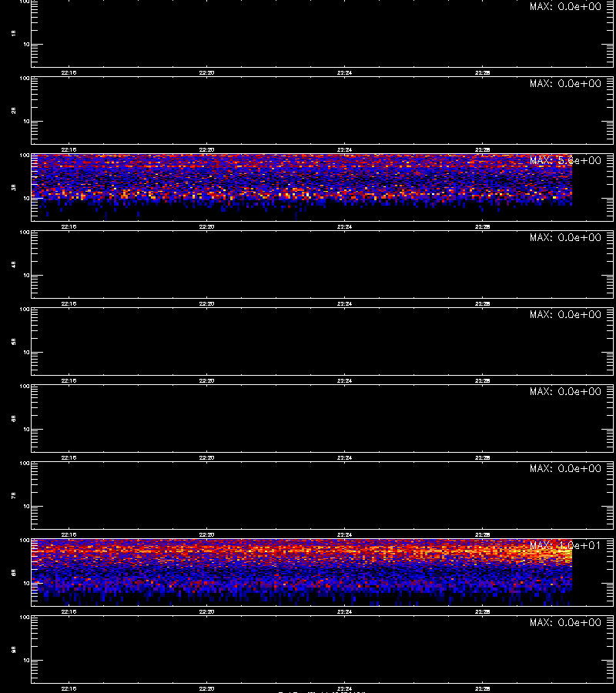Image resolution: width=616 pixels, height=693 pixels.
Task: Select 'MAX: 0.0e+00' in the 4R panel
Action: [x=565, y=237]
